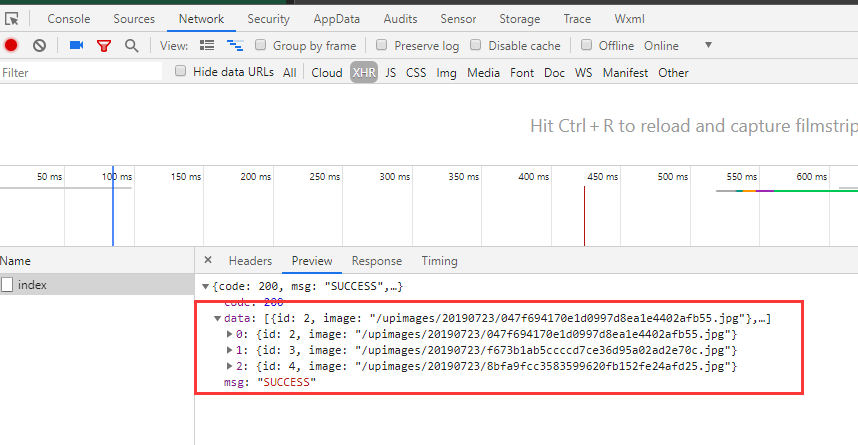Clear the network log

point(39,45)
